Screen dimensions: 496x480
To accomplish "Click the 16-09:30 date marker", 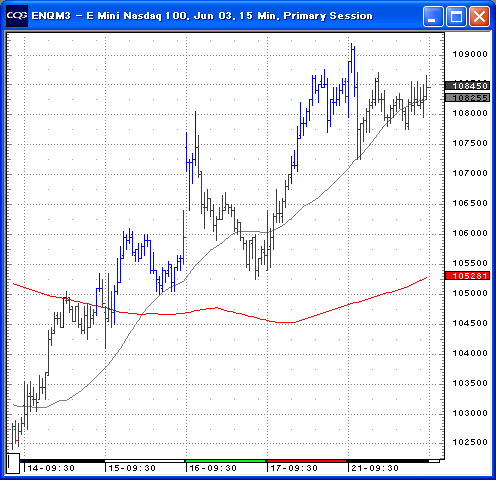I will pos(213,468).
